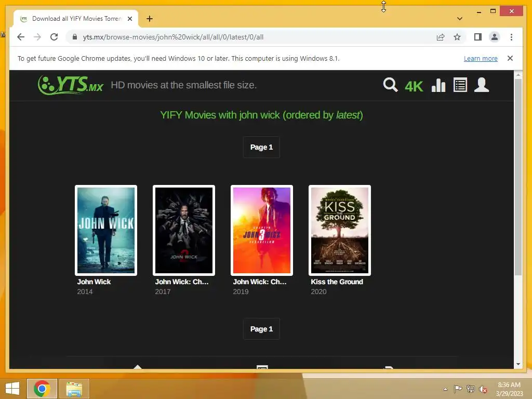Screen dimensions: 532x399
Task: Open John Wick Chapter 2 poster
Action: point(184,230)
